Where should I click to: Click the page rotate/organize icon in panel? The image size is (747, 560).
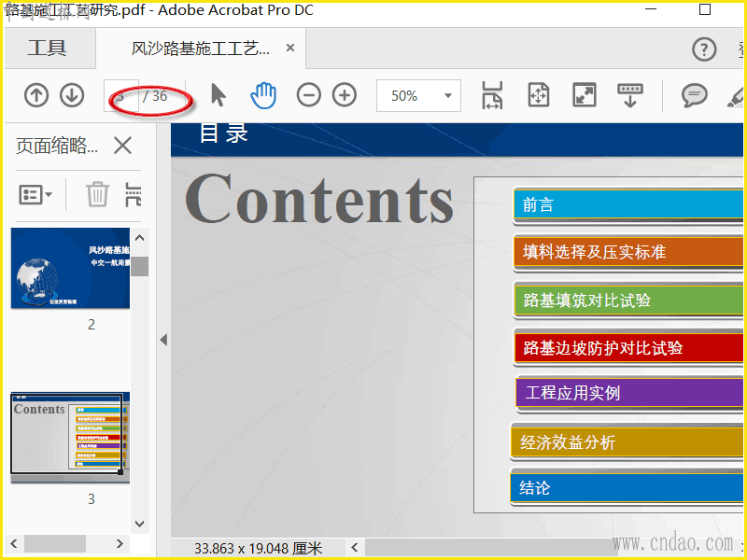coord(133,194)
